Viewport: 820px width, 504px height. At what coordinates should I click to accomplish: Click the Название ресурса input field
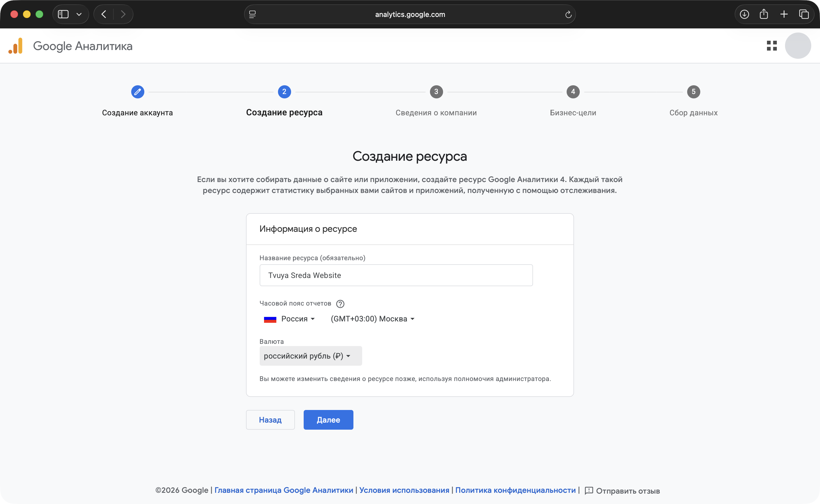pyautogui.click(x=396, y=275)
